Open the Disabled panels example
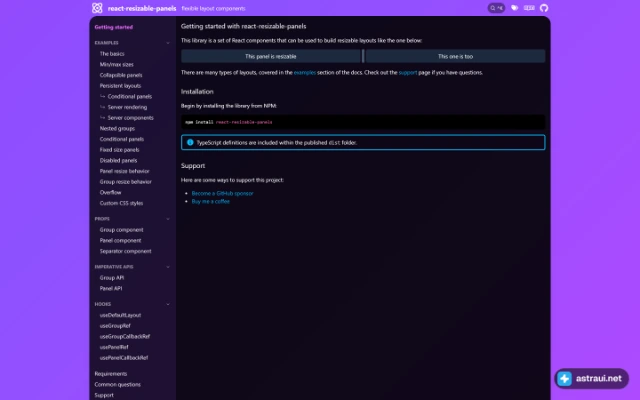The height and width of the screenshot is (400, 640). (x=118, y=160)
